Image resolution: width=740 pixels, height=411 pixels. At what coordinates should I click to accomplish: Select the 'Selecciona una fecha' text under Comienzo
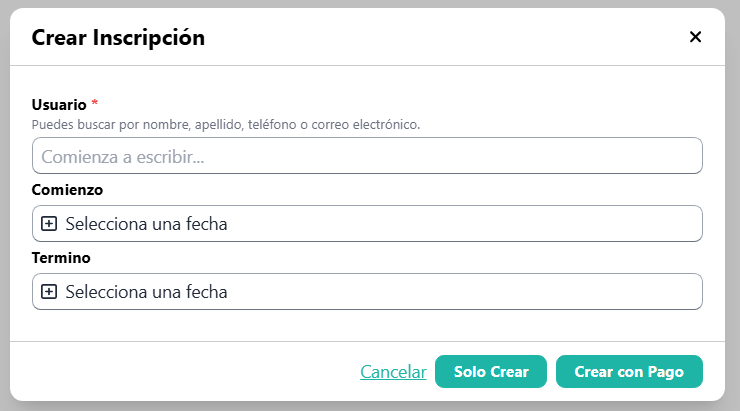[146, 224]
